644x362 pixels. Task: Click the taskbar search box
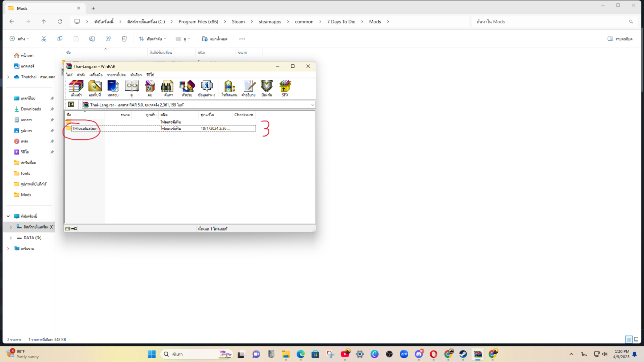click(x=197, y=354)
